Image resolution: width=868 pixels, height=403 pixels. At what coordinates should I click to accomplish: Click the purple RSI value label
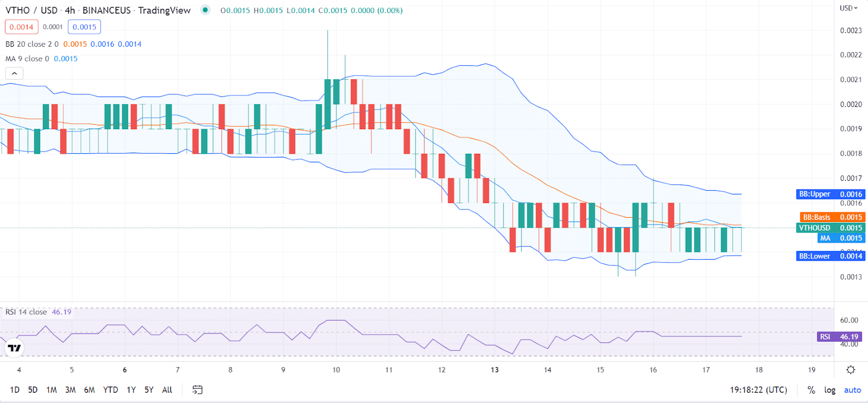tap(839, 337)
